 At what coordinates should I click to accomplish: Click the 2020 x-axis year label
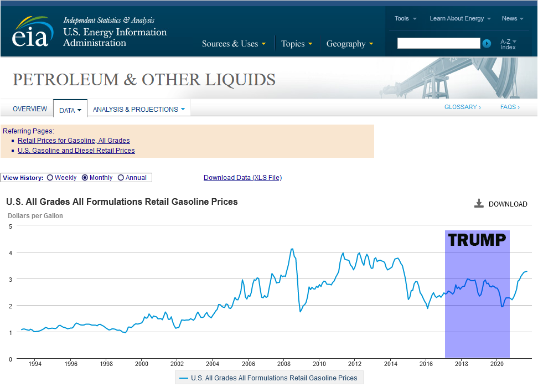(497, 364)
